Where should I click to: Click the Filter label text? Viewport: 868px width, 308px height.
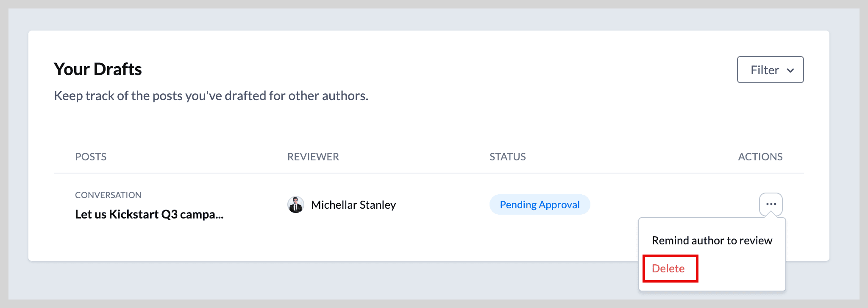(x=765, y=70)
